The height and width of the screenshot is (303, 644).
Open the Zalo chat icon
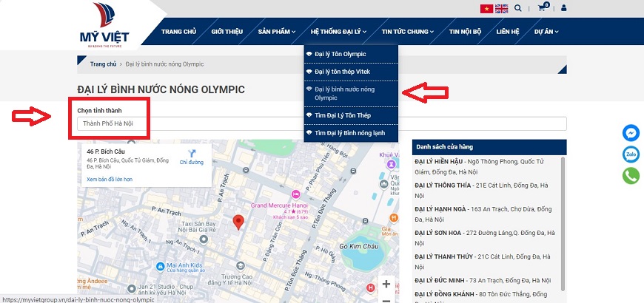pos(631,154)
